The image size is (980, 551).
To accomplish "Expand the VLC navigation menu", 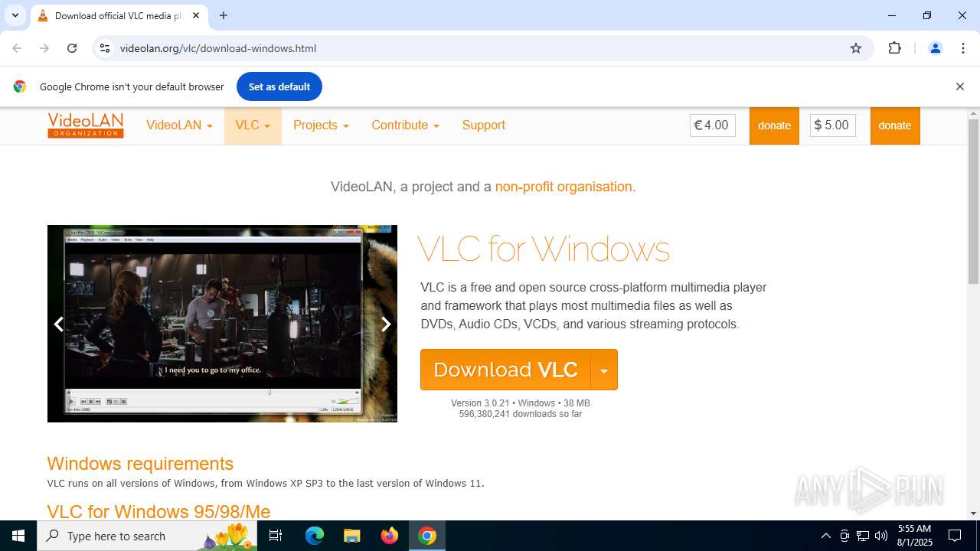I will 253,126.
